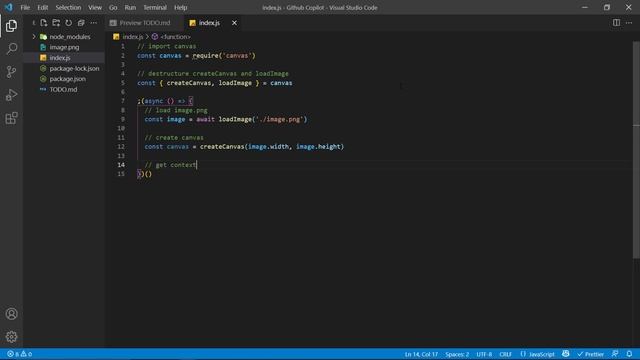This screenshot has width=640, height=360.
Task: Click the New Folder icon in Explorer
Action: coord(56,23)
